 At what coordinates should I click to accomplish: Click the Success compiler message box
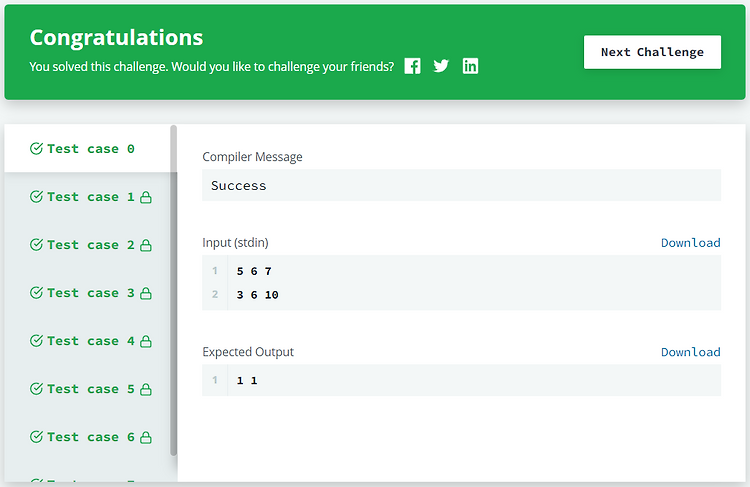click(461, 185)
